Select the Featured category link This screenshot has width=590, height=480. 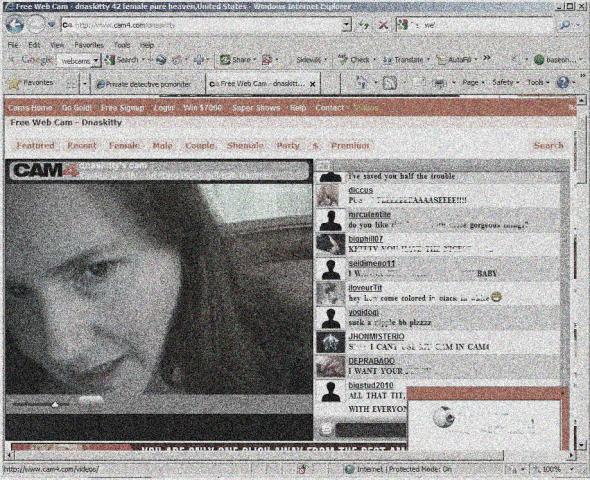click(x=36, y=146)
